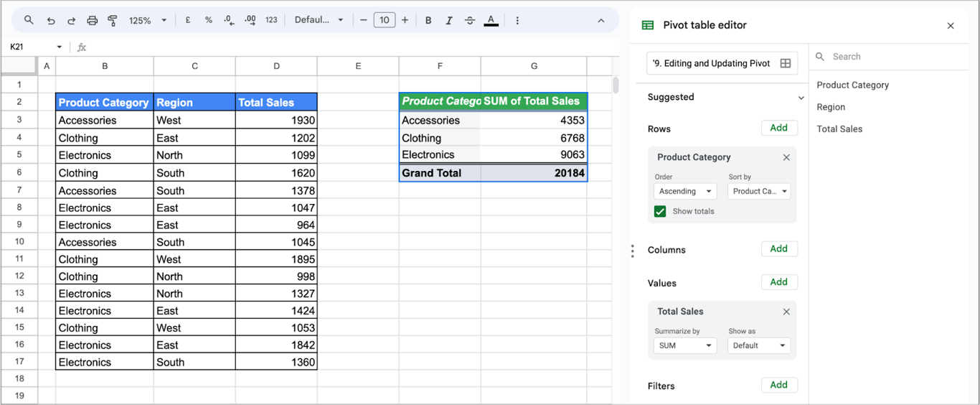Click Product Category in the field list

852,85
